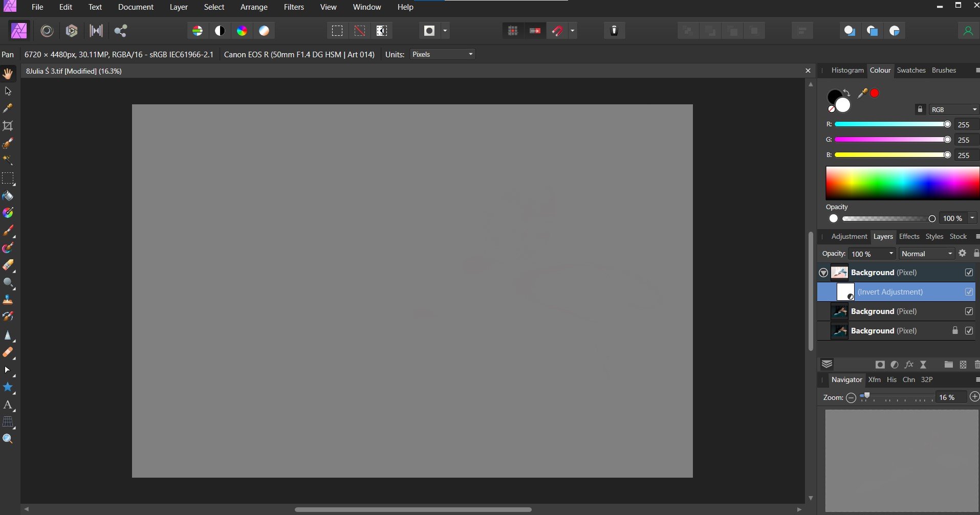Image resolution: width=980 pixels, height=515 pixels.
Task: Uncheck visibility of the top Background layer
Action: point(969,273)
